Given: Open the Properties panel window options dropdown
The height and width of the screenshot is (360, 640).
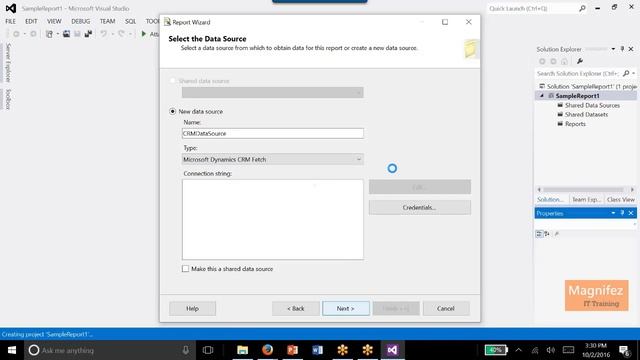Looking at the screenshot, I should click(613, 213).
